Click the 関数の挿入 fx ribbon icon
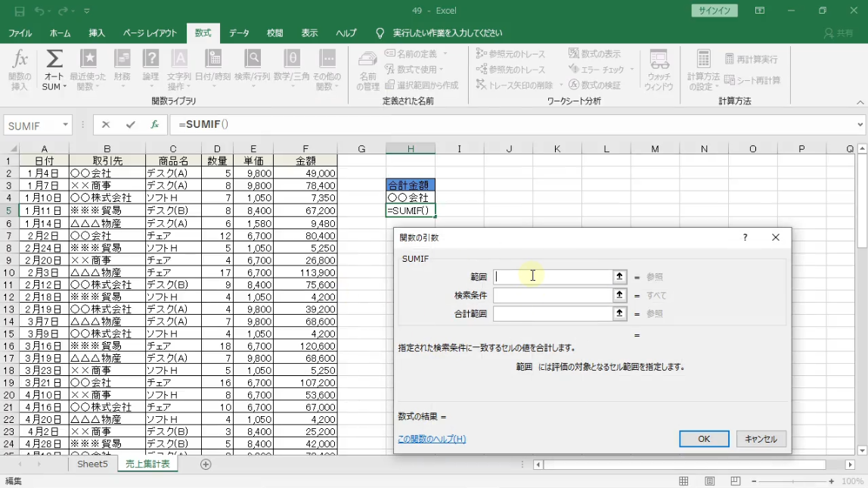The width and height of the screenshot is (868, 488). pyautogui.click(x=20, y=70)
